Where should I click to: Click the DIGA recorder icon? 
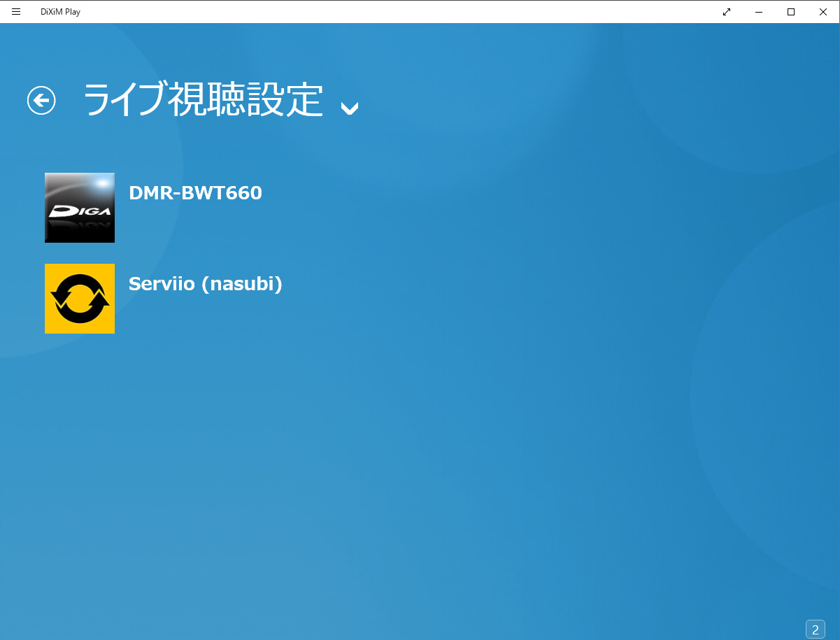coord(80,208)
